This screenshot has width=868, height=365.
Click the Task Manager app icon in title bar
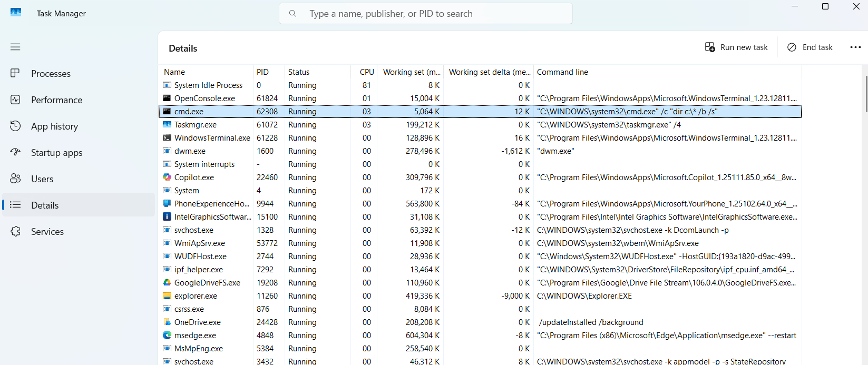16,13
